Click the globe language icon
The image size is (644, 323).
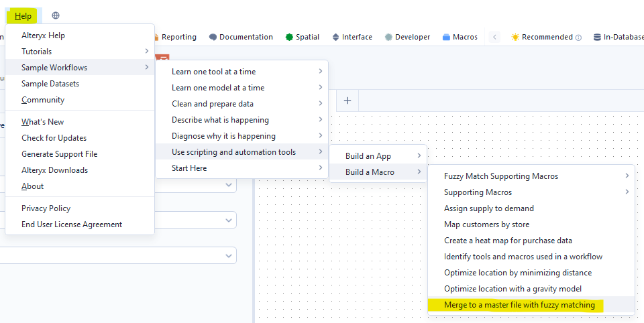(56, 15)
